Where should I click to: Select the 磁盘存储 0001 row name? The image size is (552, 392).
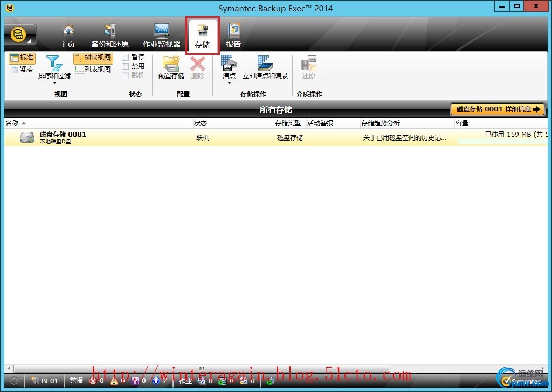coord(63,134)
